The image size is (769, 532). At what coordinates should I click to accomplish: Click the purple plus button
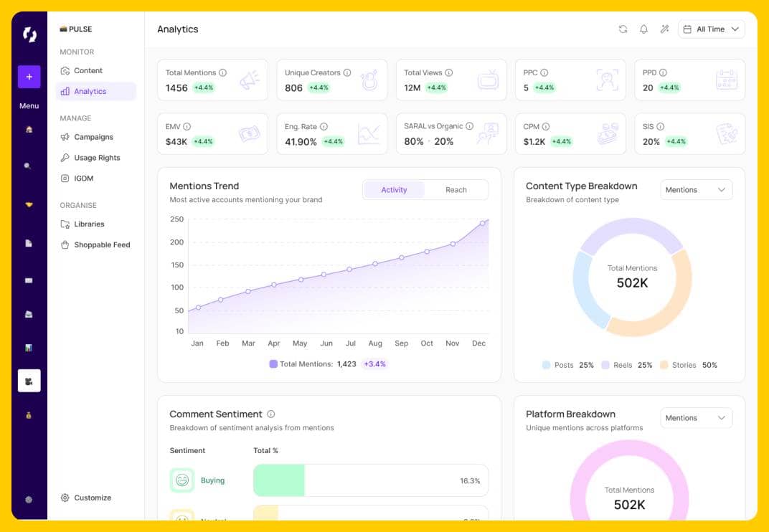29,77
